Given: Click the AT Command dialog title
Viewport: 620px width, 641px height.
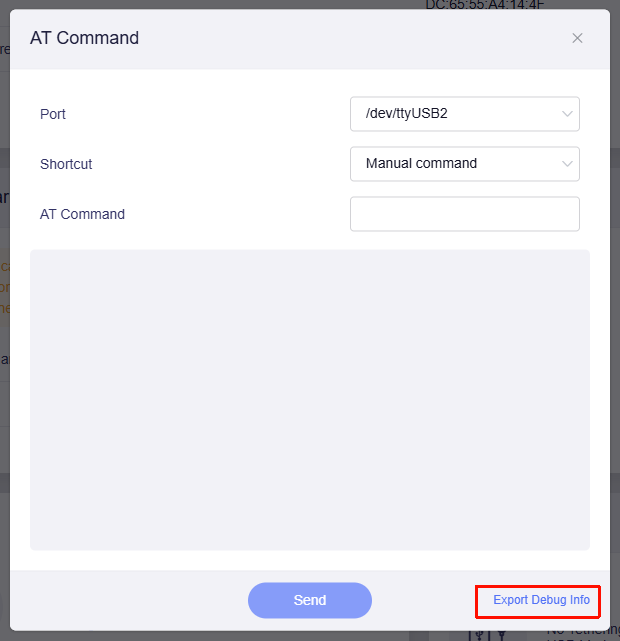Looking at the screenshot, I should [85, 38].
